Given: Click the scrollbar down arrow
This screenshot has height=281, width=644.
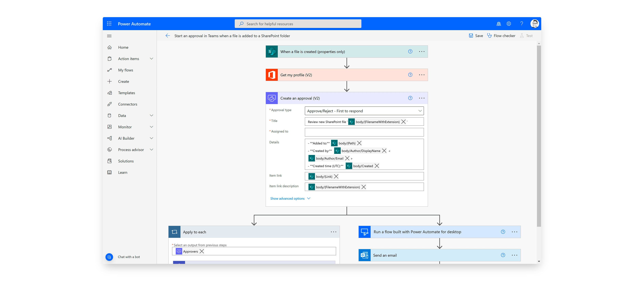Looking at the screenshot, I should click(539, 261).
